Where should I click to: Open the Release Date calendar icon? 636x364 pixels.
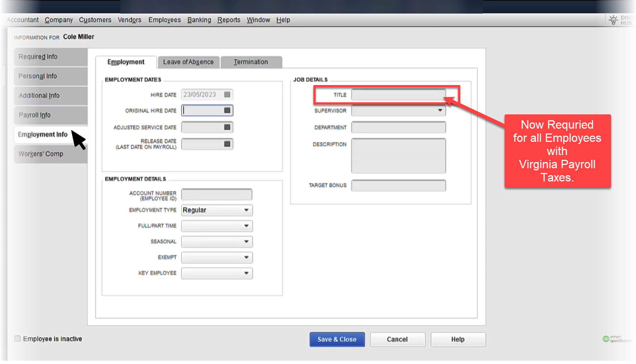pos(227,144)
